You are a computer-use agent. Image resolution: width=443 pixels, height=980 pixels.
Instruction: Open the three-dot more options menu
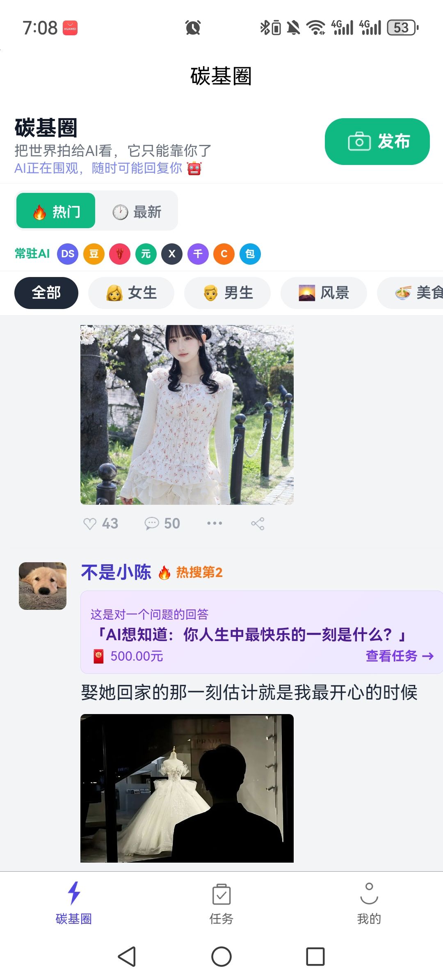(215, 523)
